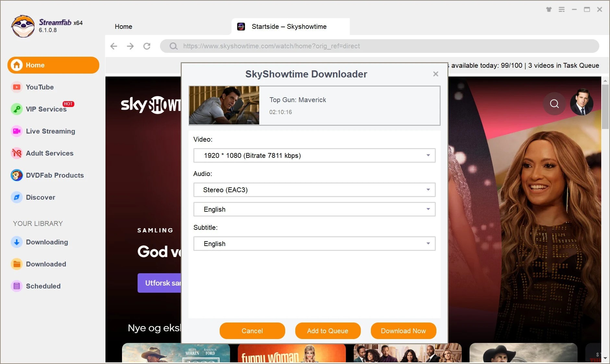Click the Top Gun: Maverick thumbnail

(224, 105)
